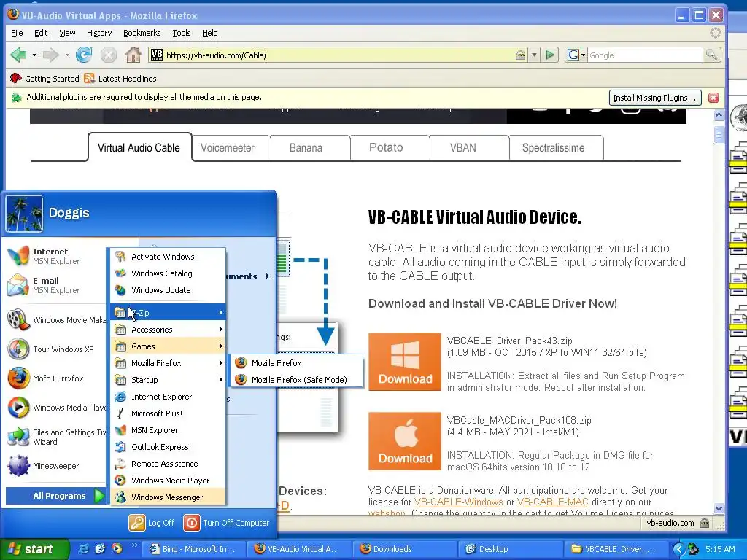
Task: Open Files and Settings Transfer Wizard
Action: pos(55,437)
